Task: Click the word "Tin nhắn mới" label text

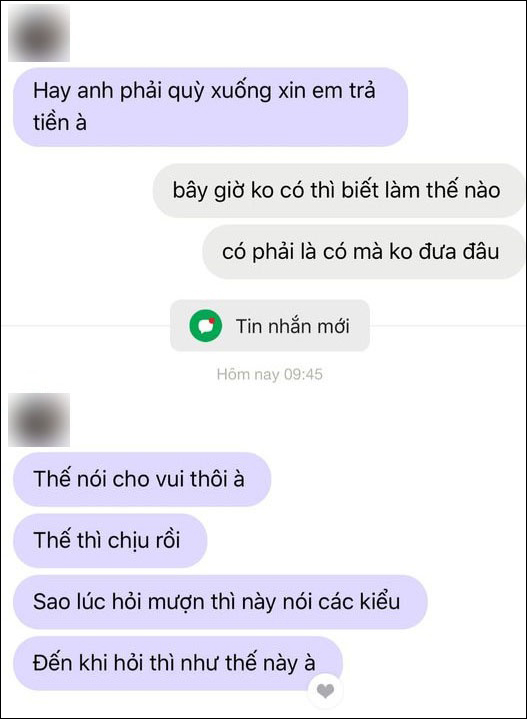Action: pos(293,326)
